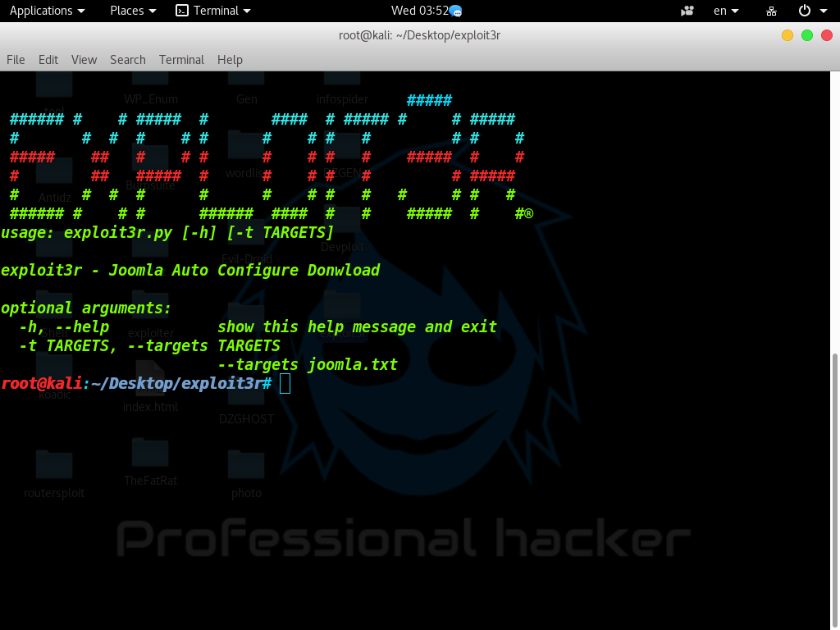840x630 pixels.
Task: Click the routersploit desktop folder behind terminal
Action: 54,472
